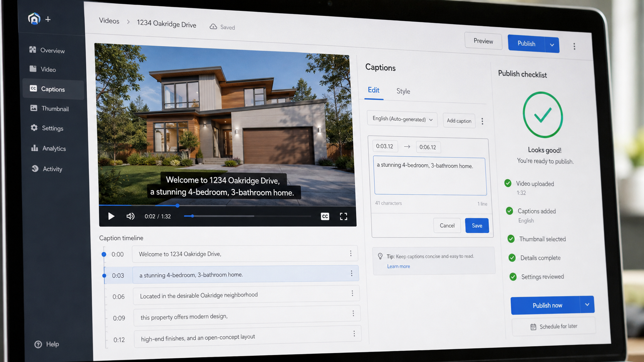Expand the top Publish dropdown arrow
Image resolution: width=644 pixels, height=362 pixels.
pos(552,45)
